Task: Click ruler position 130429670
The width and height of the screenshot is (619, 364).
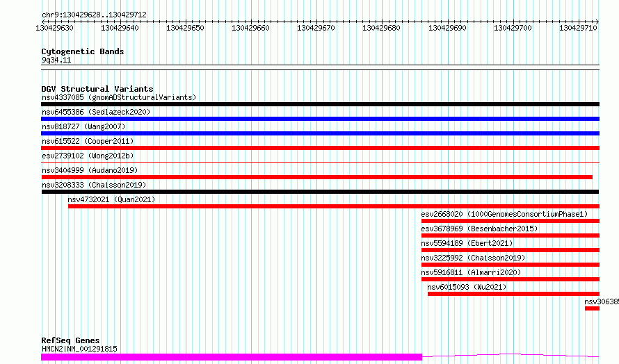Action: [x=316, y=28]
